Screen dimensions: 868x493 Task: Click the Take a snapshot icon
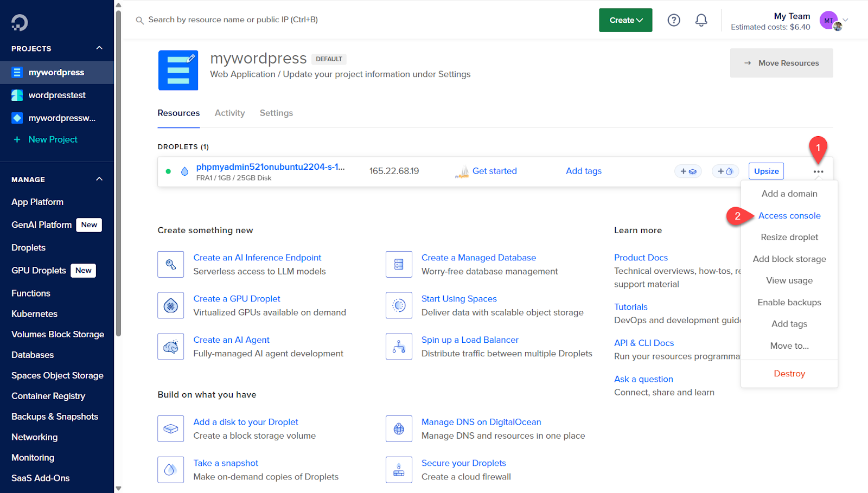[171, 470]
